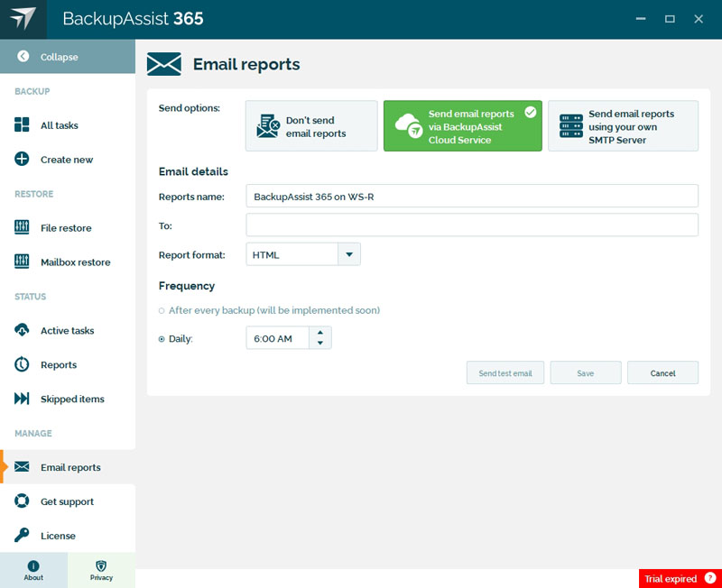Click the checkmark on the selected Cloud Service option

click(531, 112)
